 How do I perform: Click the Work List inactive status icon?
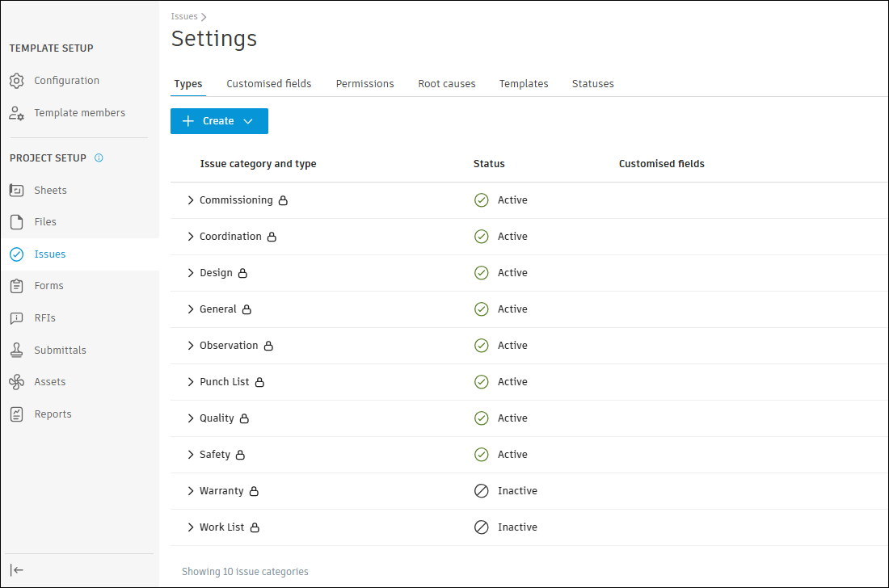coord(482,527)
